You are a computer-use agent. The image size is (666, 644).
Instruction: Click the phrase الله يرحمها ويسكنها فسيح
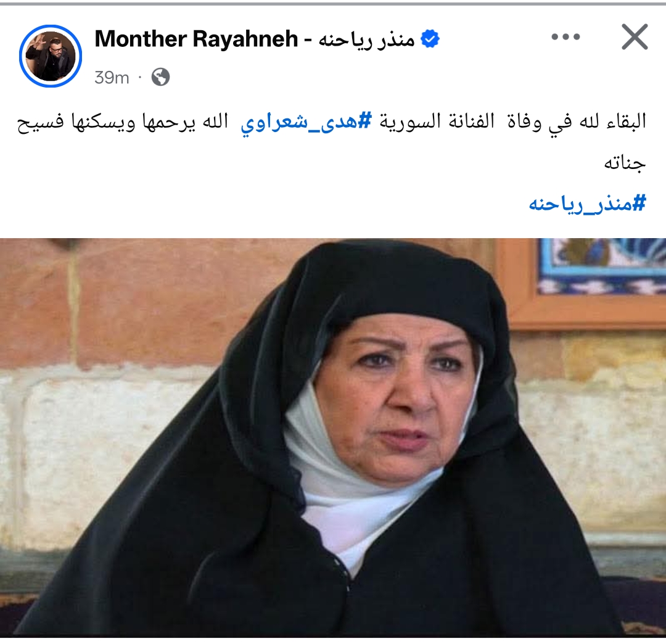(x=123, y=122)
